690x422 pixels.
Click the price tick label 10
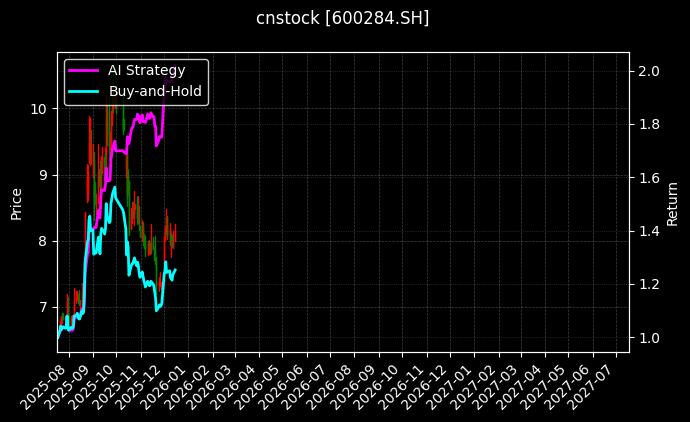tap(38, 109)
